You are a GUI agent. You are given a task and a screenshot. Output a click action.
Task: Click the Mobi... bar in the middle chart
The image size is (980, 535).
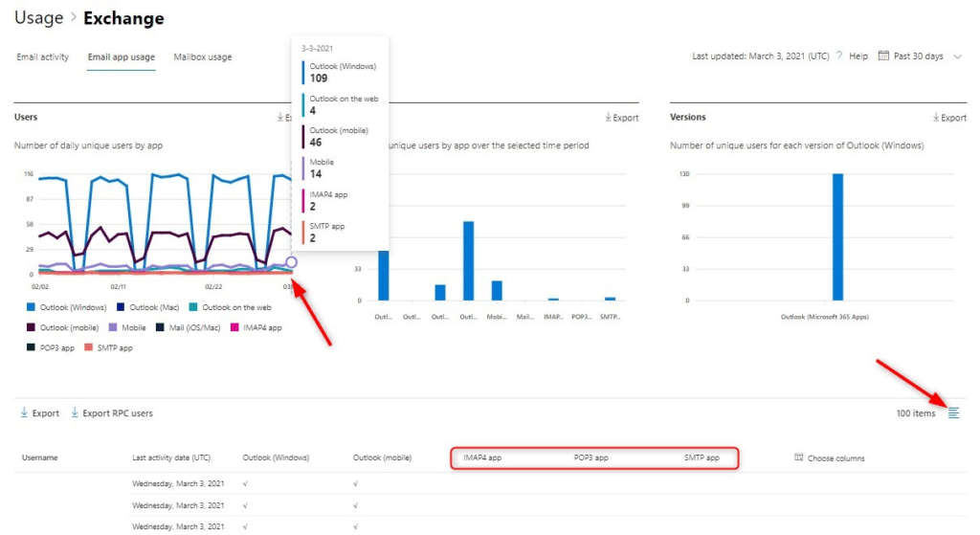point(497,291)
